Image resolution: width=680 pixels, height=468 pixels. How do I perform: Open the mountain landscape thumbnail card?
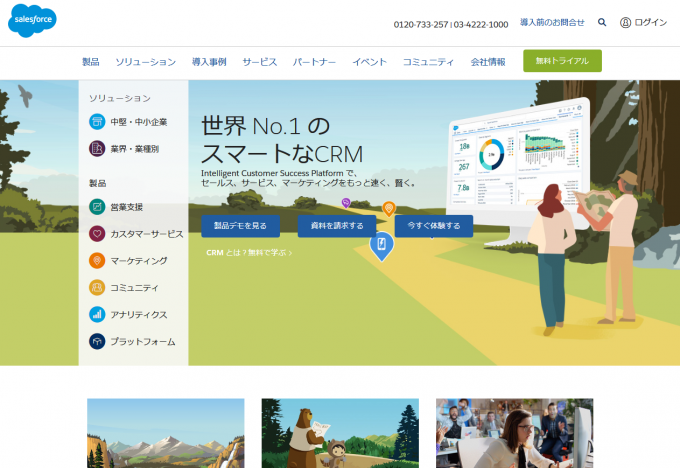[x=166, y=433]
